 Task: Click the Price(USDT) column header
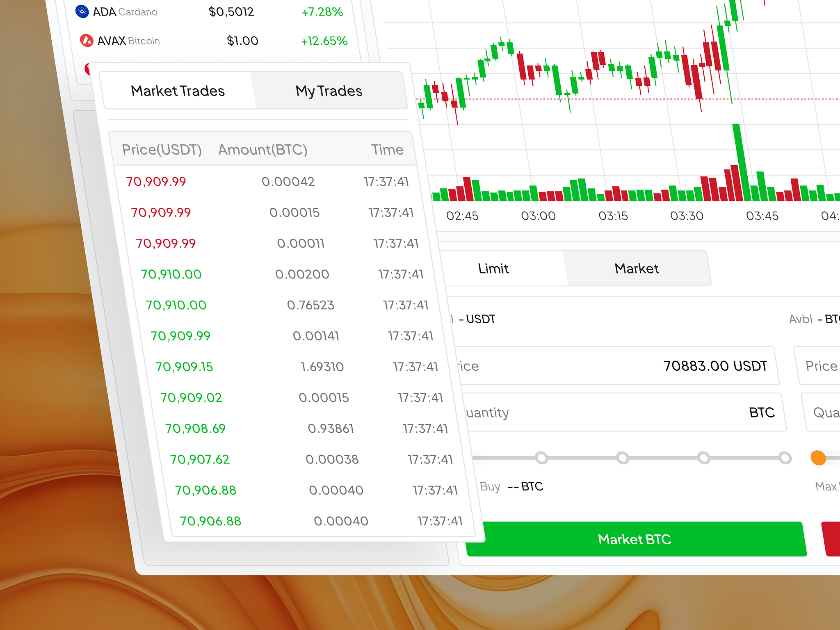[x=162, y=150]
